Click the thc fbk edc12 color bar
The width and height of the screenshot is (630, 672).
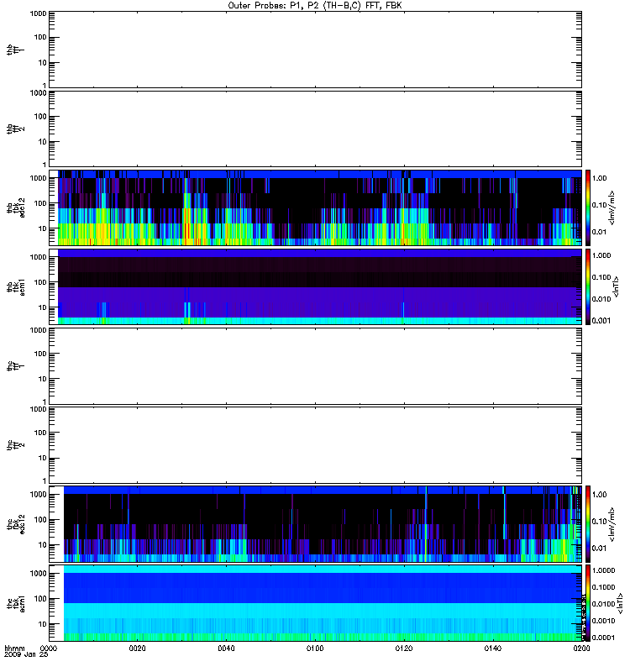[x=588, y=524]
